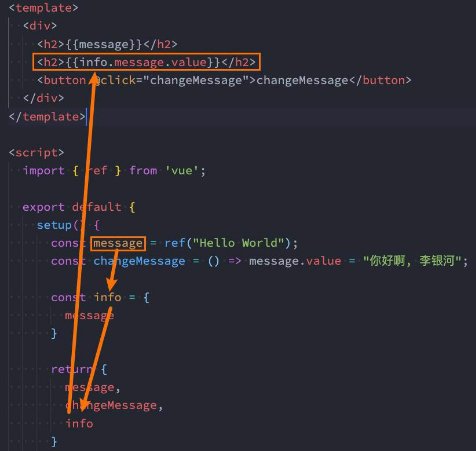
Task: Click the setup function name
Action: [x=54, y=225]
